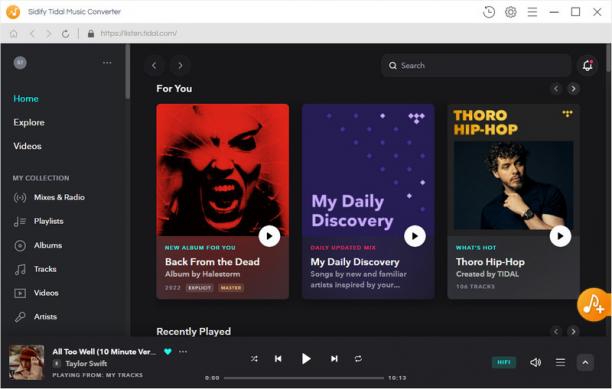Play Thoro Hip-Hop playlist
Screen dimensions: 612x389
click(560, 236)
